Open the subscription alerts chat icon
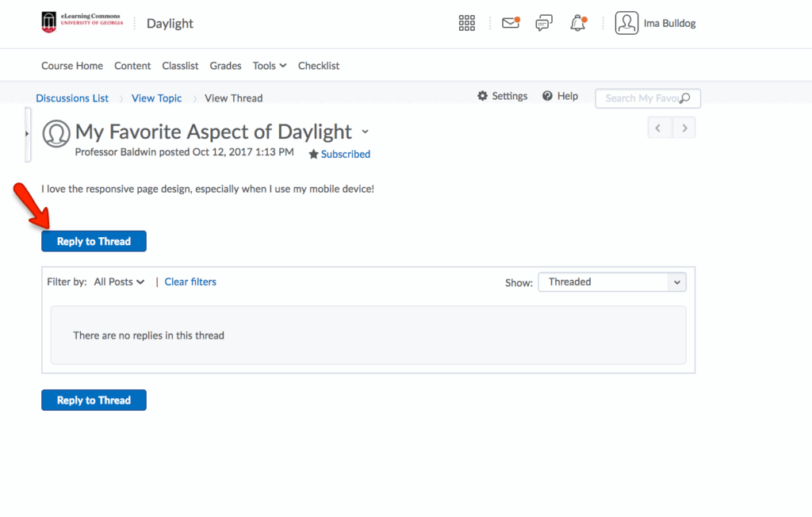The width and height of the screenshot is (812, 517). pyautogui.click(x=544, y=23)
